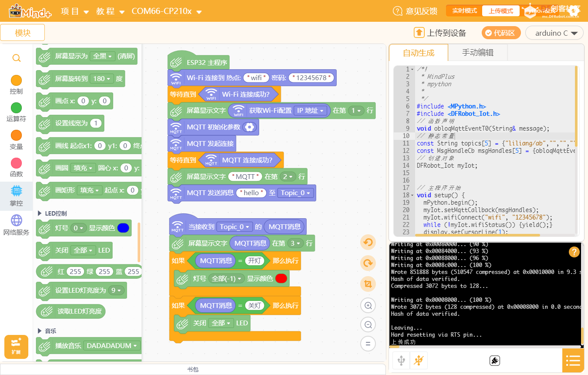Click the MQTT init parameters gear icon
Image resolution: width=588 pixels, height=375 pixels.
(x=249, y=127)
